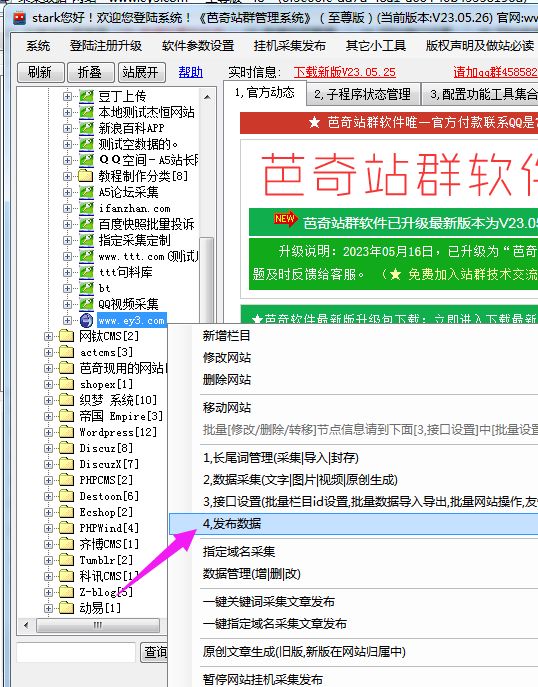The height and width of the screenshot is (687, 538).
Task: Choose 指定域名采集 in the context menu
Action: point(239,552)
